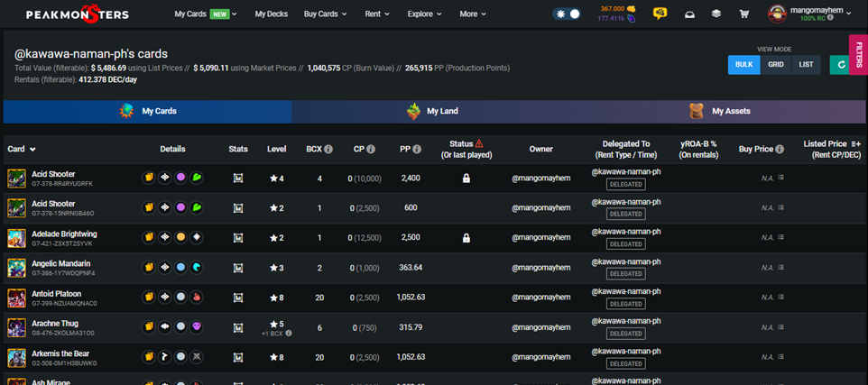Open stats icon for Adelade Brightwing
This screenshot has height=385, width=868.
[237, 238]
